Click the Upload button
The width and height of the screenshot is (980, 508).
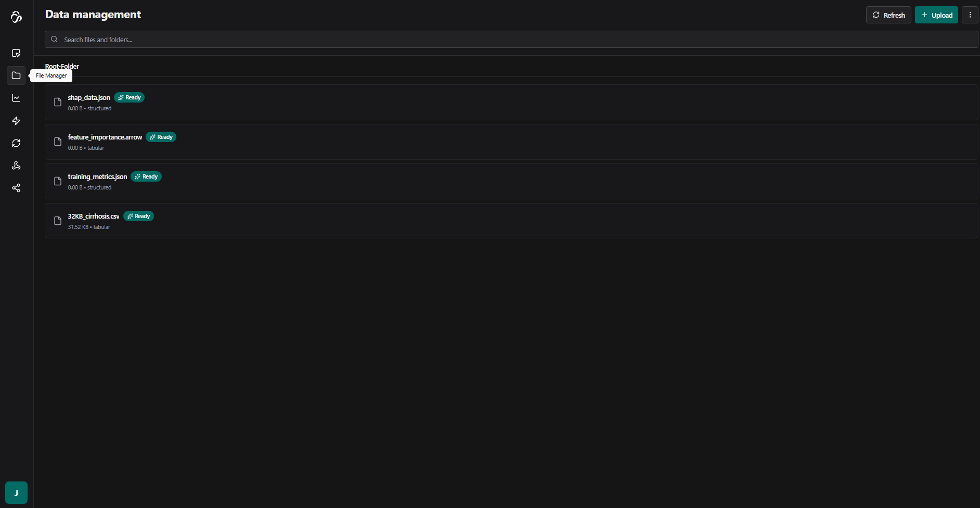click(936, 15)
